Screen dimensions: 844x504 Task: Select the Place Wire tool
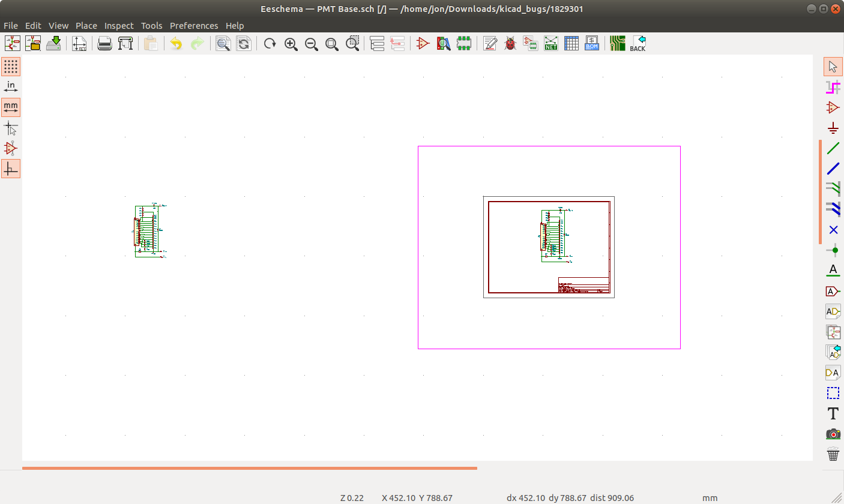click(833, 148)
